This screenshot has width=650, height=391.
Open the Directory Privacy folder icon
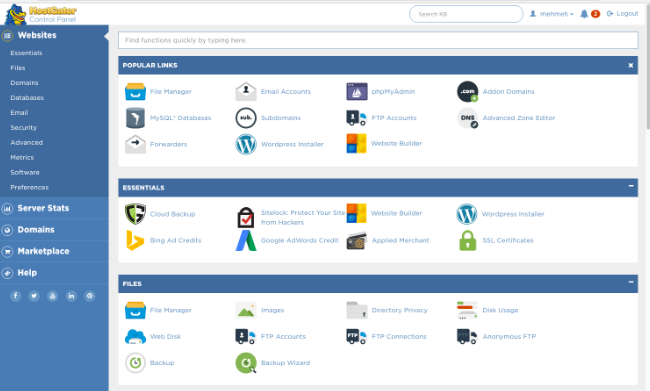pyautogui.click(x=357, y=310)
